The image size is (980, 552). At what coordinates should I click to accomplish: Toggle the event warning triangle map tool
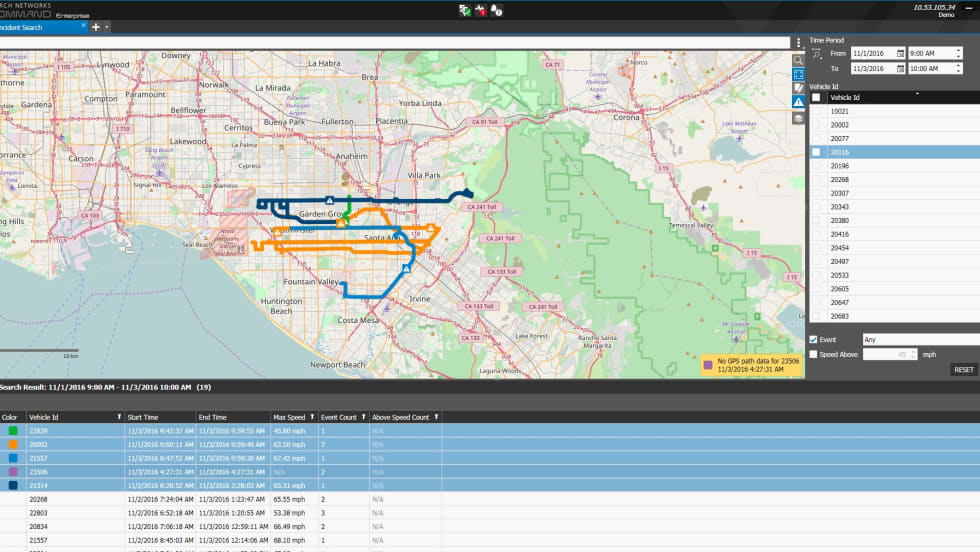799,103
